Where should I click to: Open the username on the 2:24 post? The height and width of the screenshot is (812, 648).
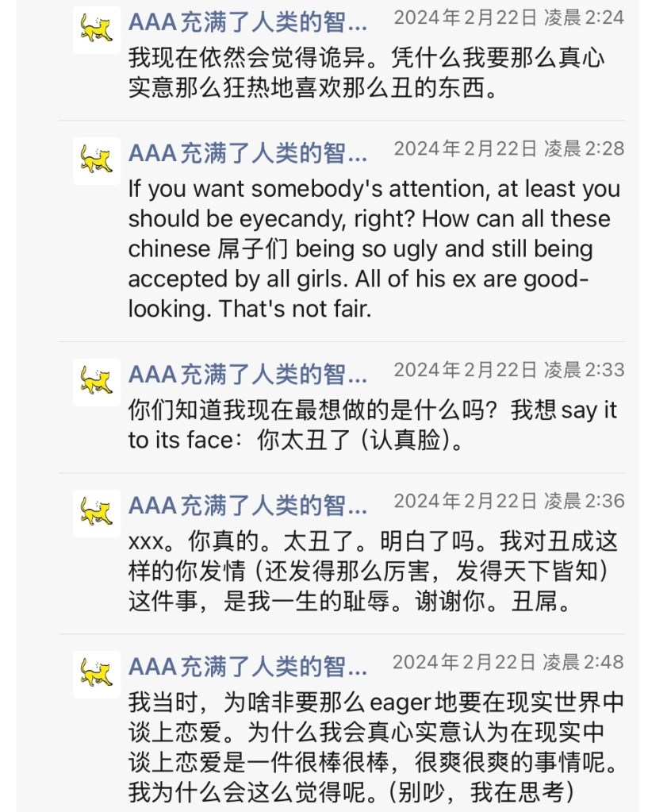247,20
